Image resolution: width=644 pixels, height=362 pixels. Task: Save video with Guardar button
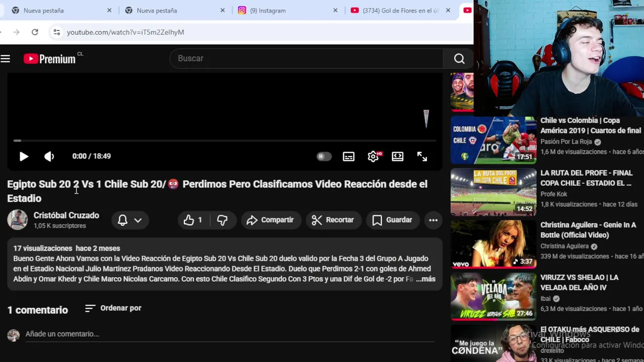[392, 220]
